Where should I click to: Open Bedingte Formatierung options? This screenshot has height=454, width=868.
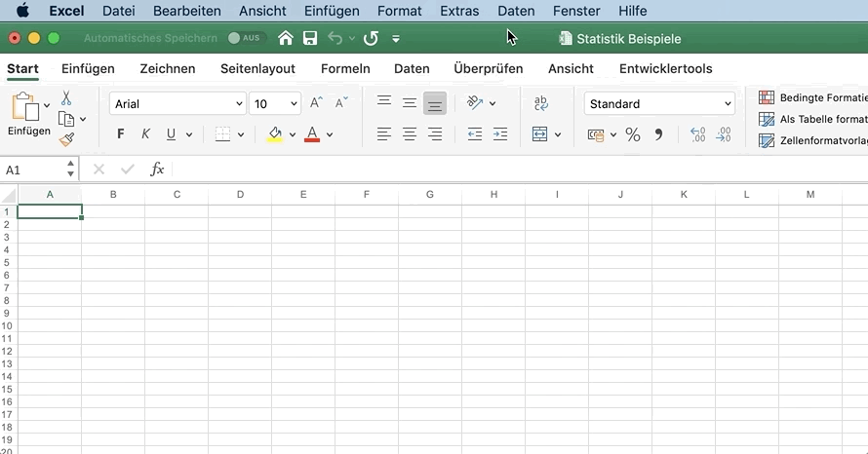812,97
